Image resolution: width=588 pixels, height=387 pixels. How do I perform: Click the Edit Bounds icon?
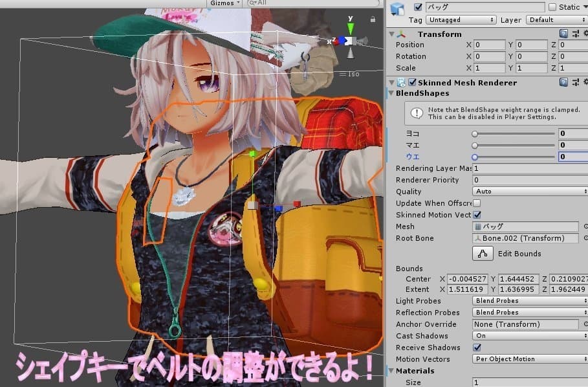tap(484, 253)
